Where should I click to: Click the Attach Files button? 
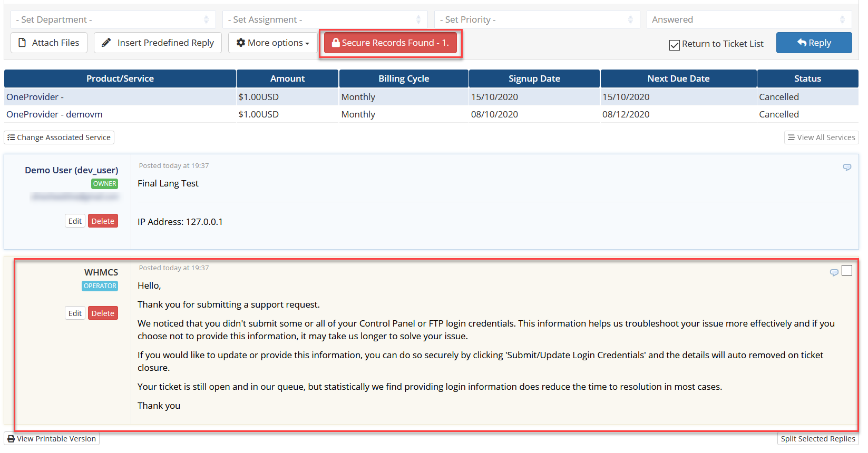(49, 43)
